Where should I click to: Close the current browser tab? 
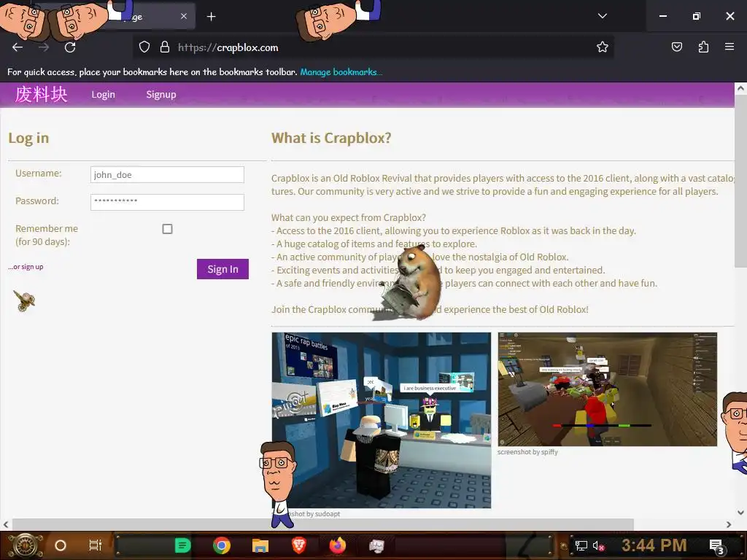(x=184, y=16)
